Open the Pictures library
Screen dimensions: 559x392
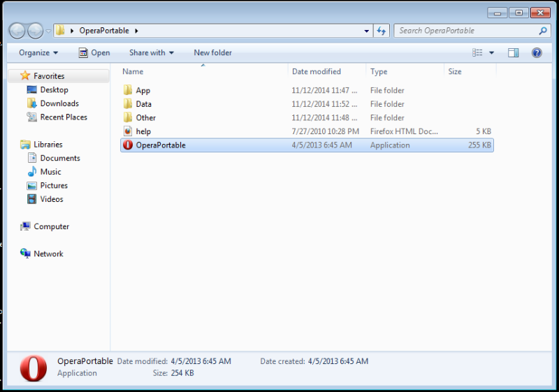tap(54, 185)
